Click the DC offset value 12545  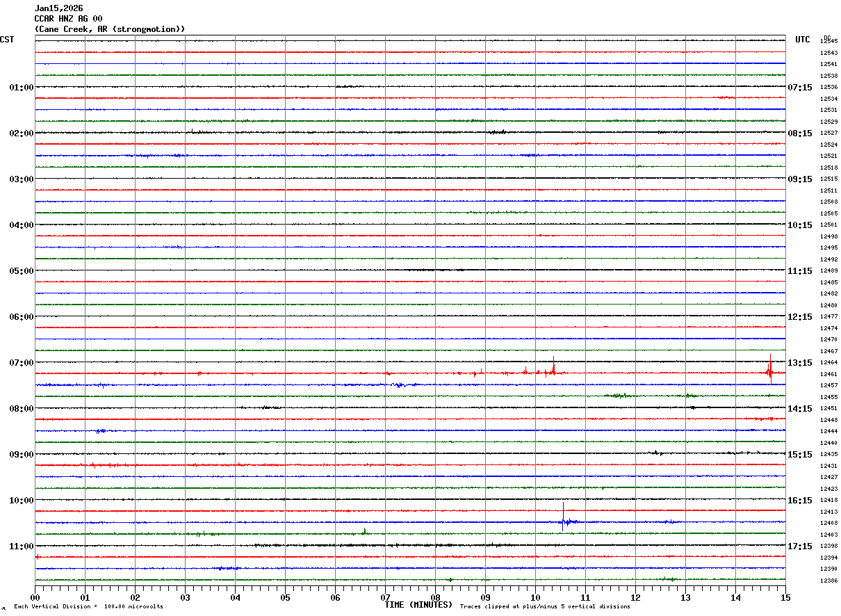click(x=828, y=42)
